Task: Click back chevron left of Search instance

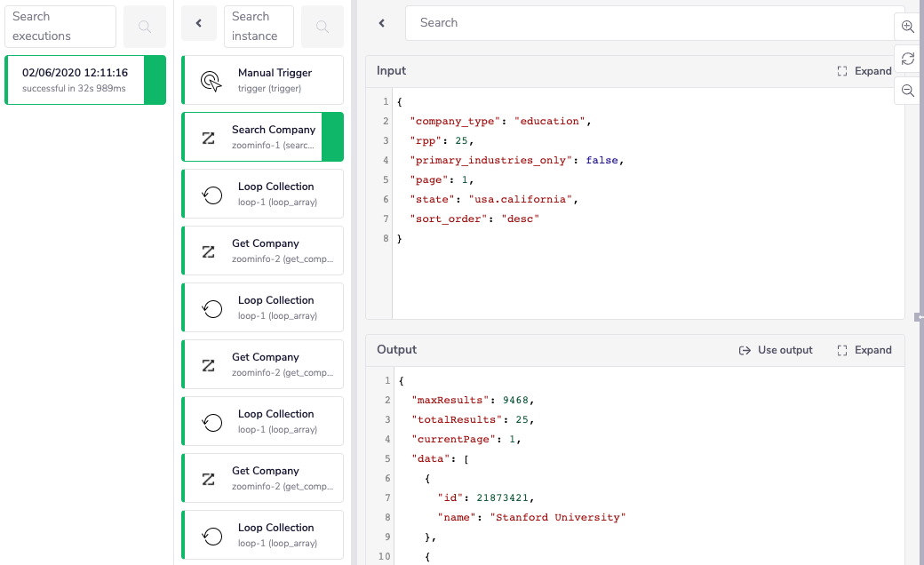Action: pos(199,24)
